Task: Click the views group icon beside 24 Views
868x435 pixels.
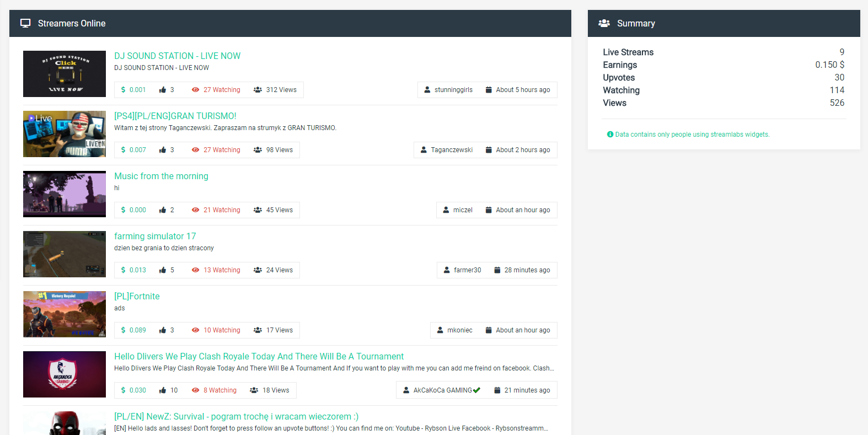Action: point(258,270)
